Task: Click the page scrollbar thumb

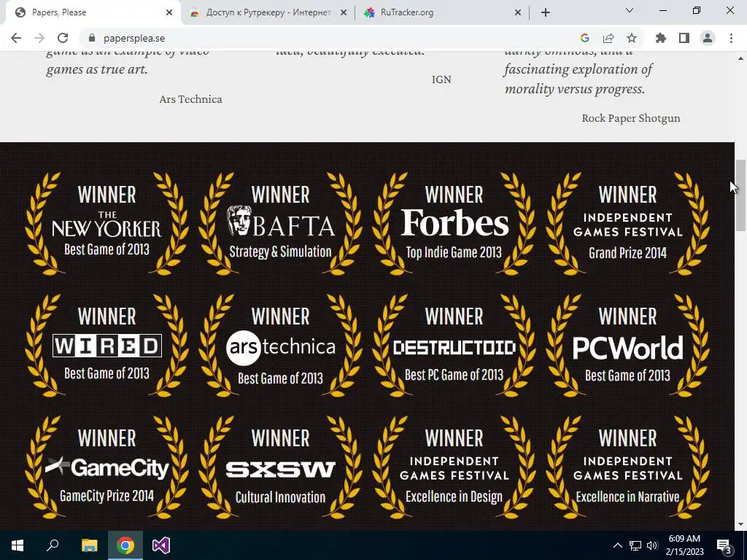Action: click(741, 195)
